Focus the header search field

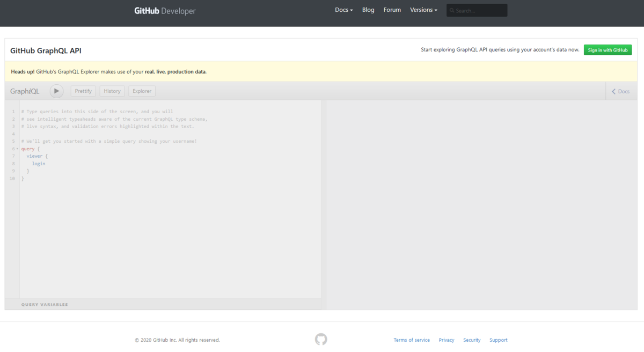pos(477,10)
